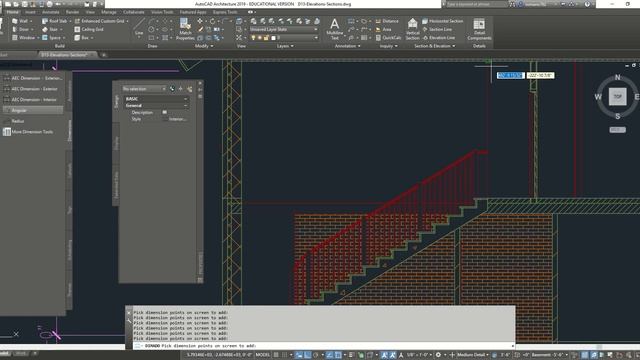Expand the Modify panel dropdown

pyautogui.click(x=204, y=46)
